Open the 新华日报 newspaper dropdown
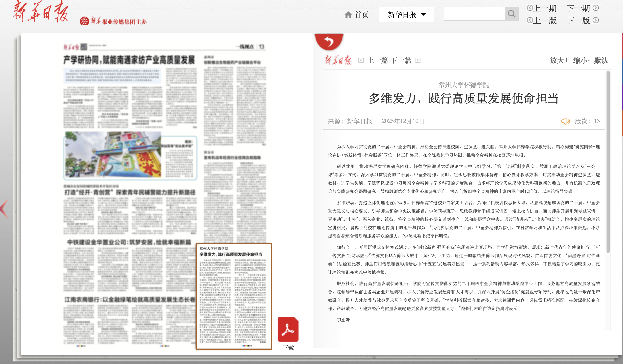 (x=406, y=14)
